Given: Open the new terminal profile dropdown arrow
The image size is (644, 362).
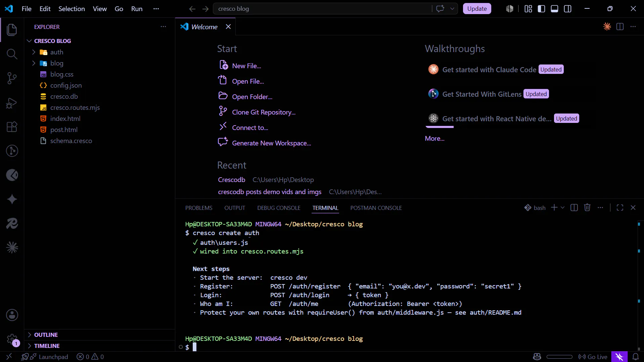Looking at the screenshot, I should (562, 208).
